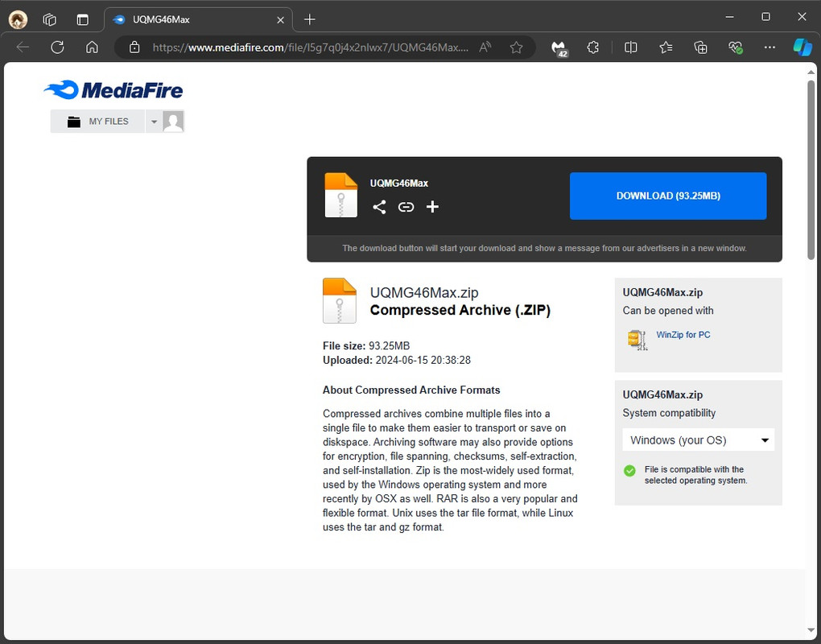Image resolution: width=821 pixels, height=644 pixels.
Task: Click the File size 93.25MB text
Action: coord(366,346)
